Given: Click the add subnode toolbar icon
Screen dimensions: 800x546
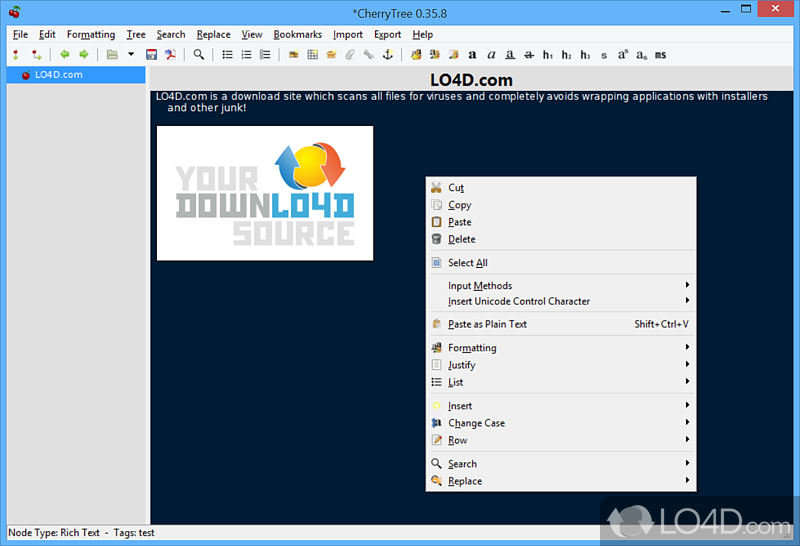Looking at the screenshot, I should (36, 55).
